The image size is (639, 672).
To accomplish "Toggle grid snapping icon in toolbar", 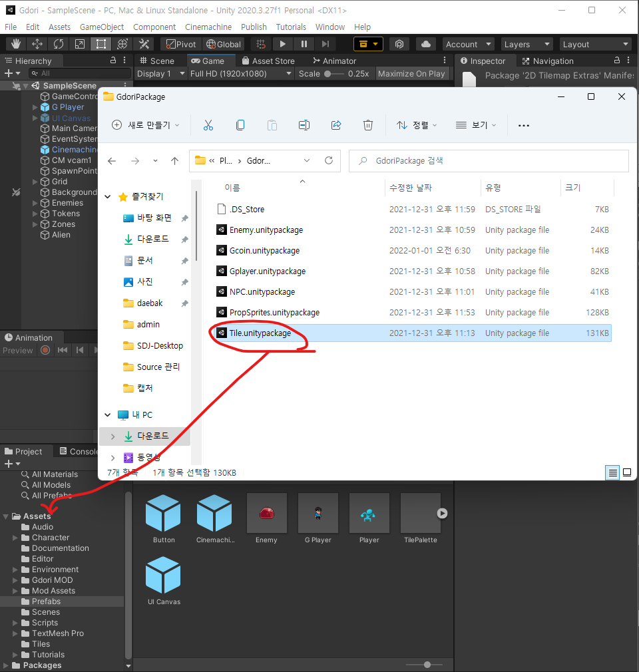I will (261, 44).
